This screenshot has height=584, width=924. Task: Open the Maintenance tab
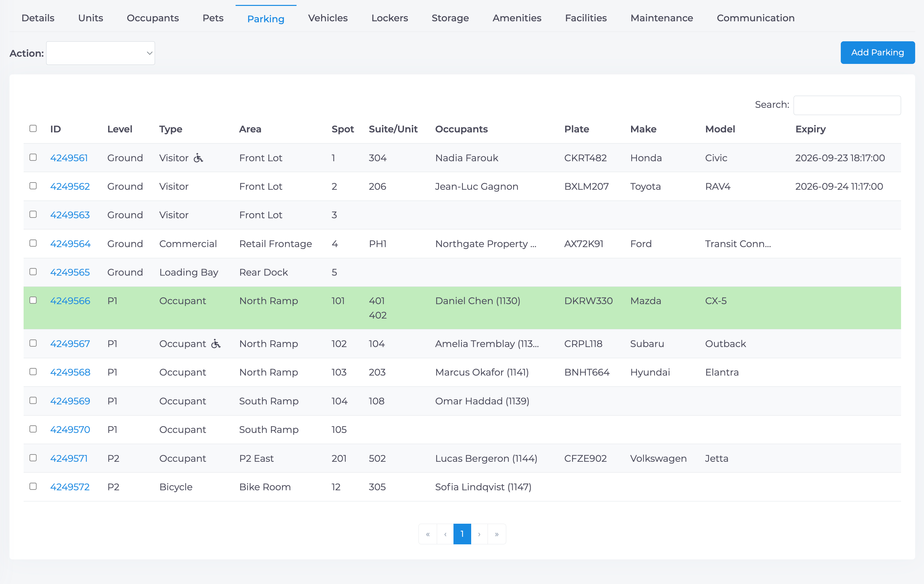coord(662,18)
